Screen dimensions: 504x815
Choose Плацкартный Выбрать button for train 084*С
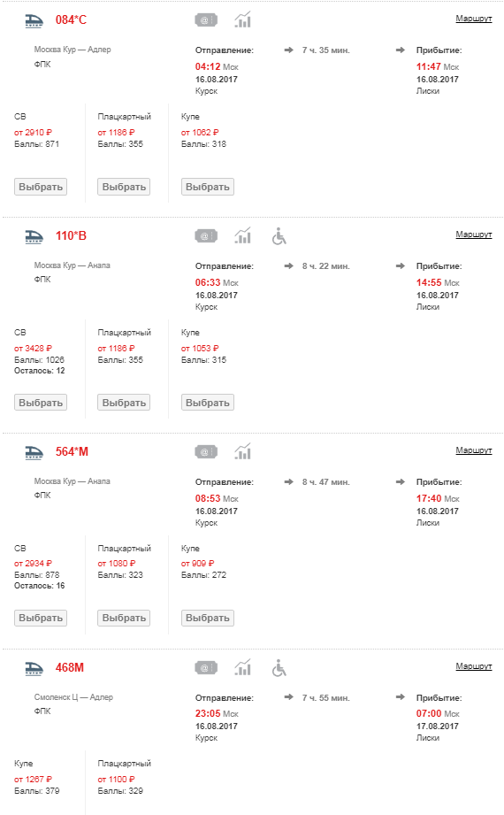[x=124, y=187]
